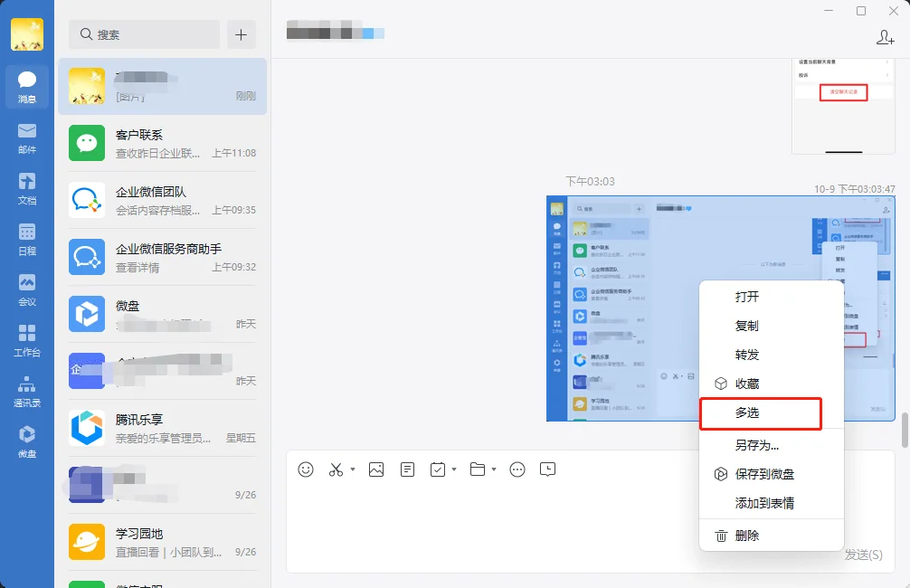Click the document note icon in chat toolbar
This screenshot has height=588, width=910.
click(x=407, y=469)
